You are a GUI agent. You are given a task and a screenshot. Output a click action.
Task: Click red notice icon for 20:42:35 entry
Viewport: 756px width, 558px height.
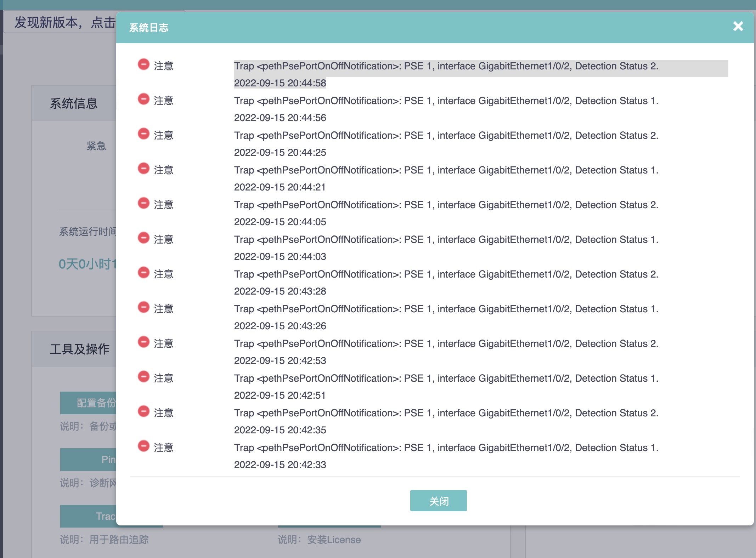coord(143,411)
